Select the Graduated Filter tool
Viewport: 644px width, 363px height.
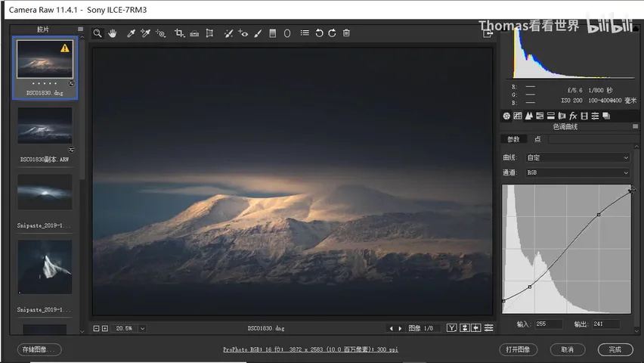[x=272, y=33]
